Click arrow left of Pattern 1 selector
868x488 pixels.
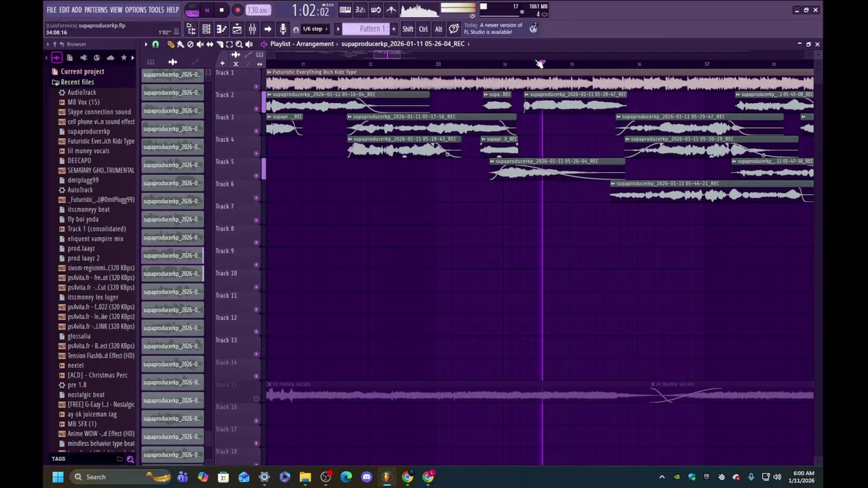(x=338, y=29)
